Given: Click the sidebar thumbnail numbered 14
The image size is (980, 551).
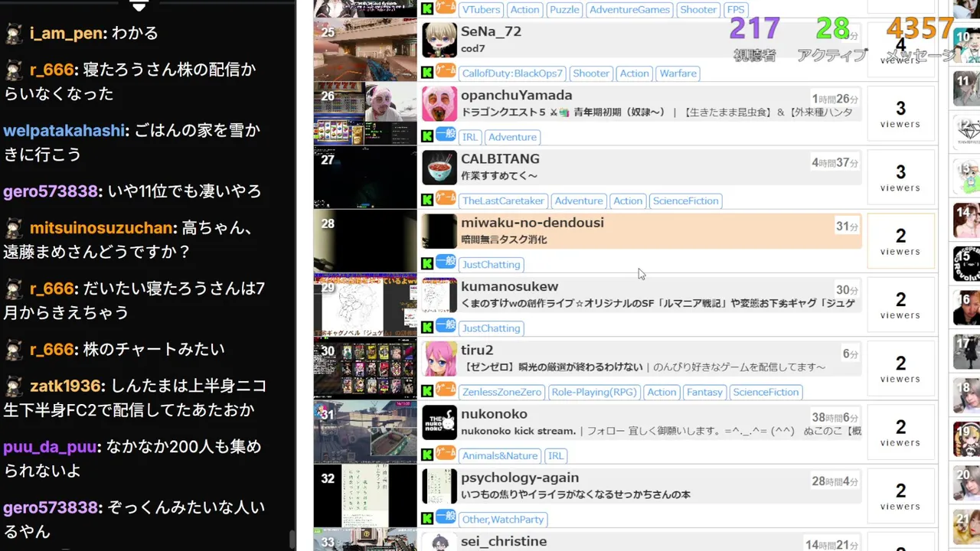Looking at the screenshot, I should pos(966,220).
